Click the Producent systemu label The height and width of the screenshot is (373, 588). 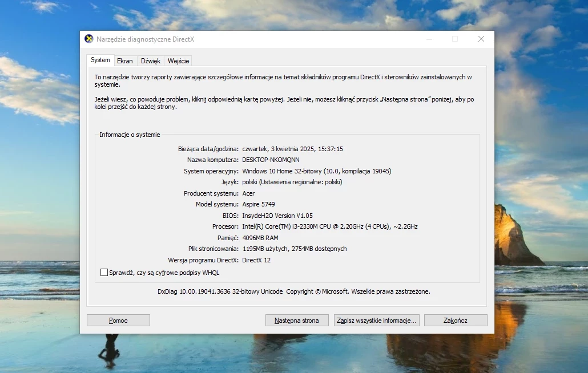[211, 193]
